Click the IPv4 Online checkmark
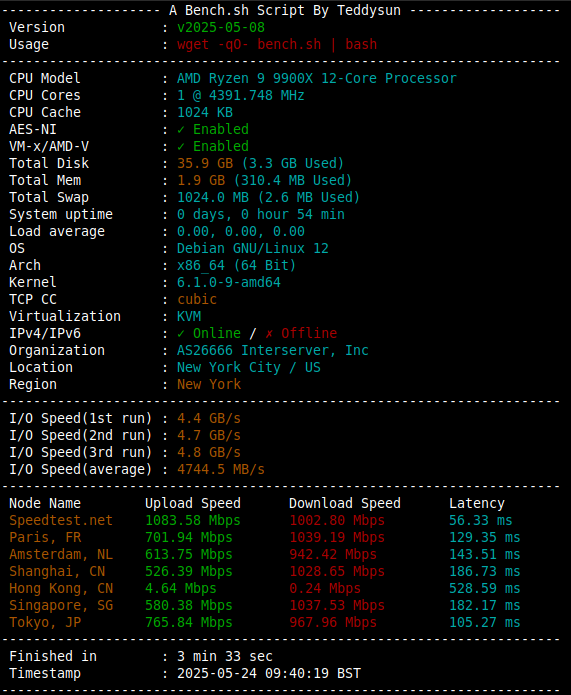The height and width of the screenshot is (695, 571). [181, 333]
